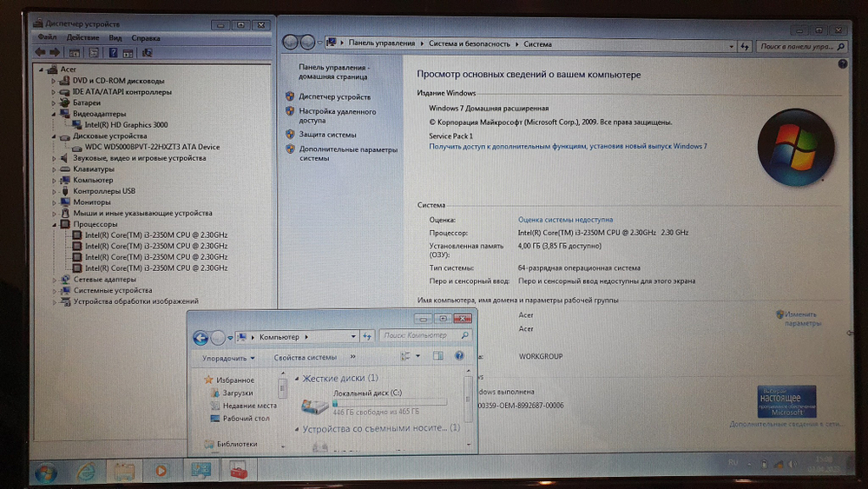The width and height of the screenshot is (868, 489).
Task: Click Панель управления breadcrumb in System window
Action: point(381,43)
